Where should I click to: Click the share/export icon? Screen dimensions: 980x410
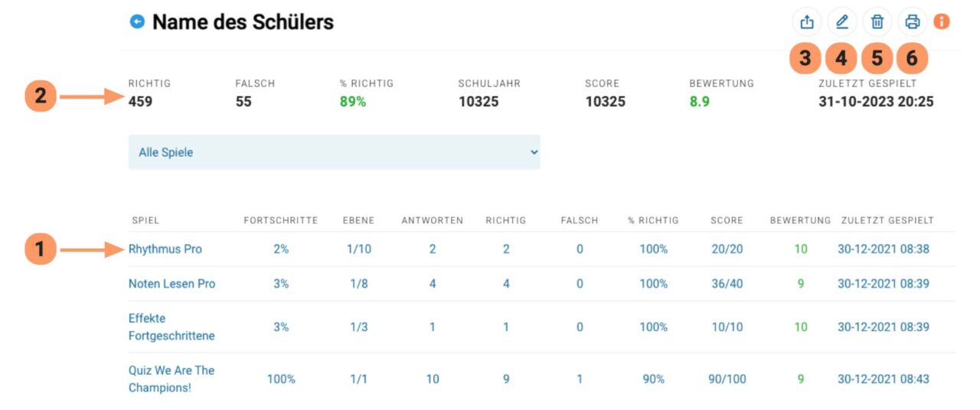click(807, 22)
